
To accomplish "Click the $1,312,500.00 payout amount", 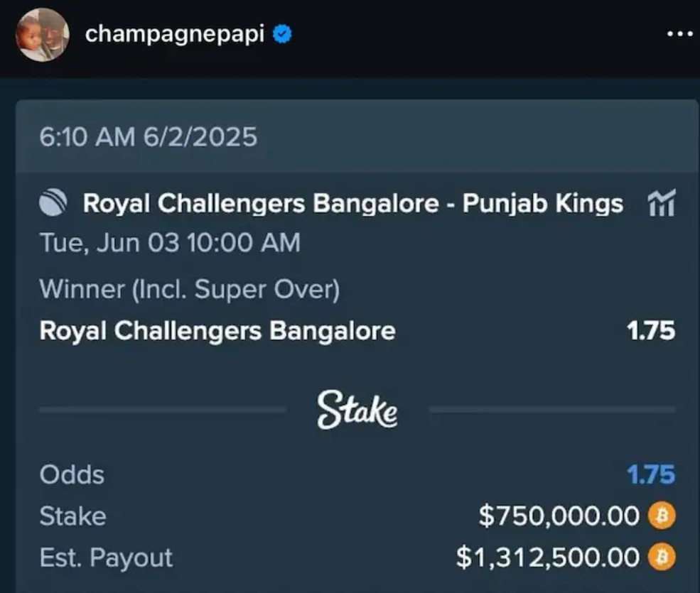I will pyautogui.click(x=548, y=557).
